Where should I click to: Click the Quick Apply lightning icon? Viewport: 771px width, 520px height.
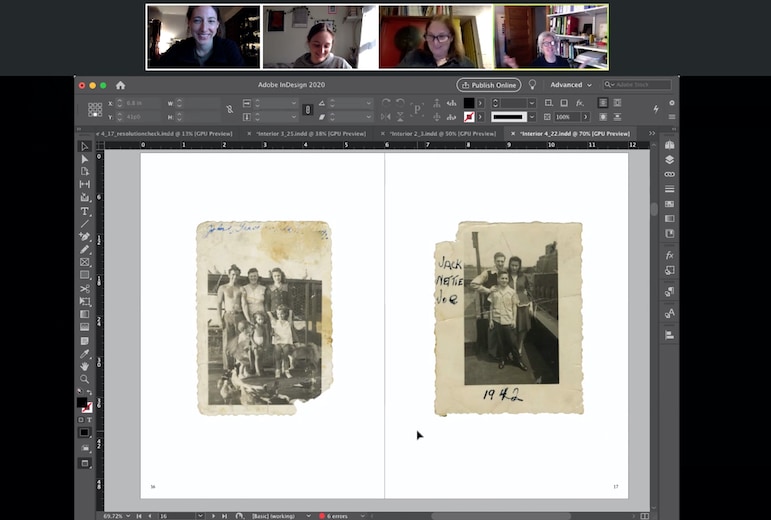coord(656,109)
